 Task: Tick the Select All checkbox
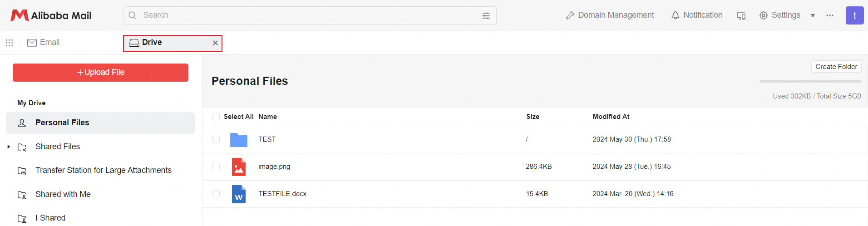point(216,117)
